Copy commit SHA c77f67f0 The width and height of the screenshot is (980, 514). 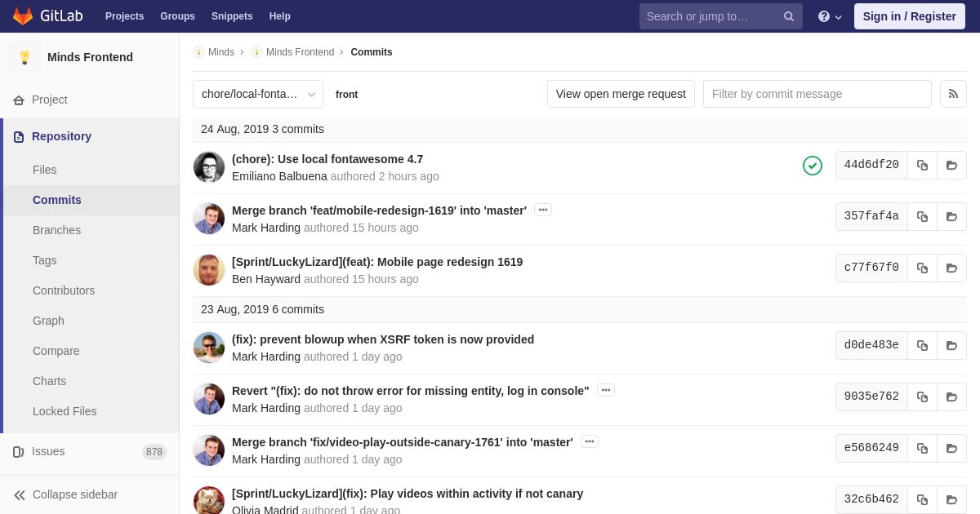click(x=922, y=268)
